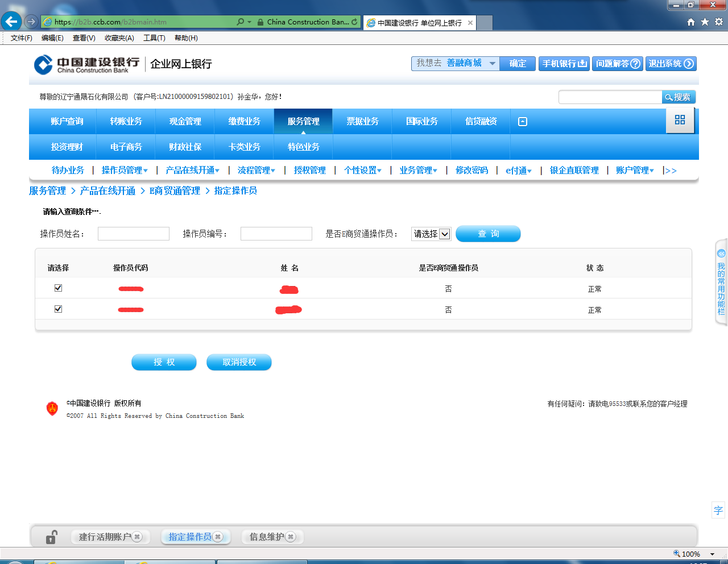Click the padlock security icon in address bar
This screenshot has height=564, width=728.
coord(260,22)
